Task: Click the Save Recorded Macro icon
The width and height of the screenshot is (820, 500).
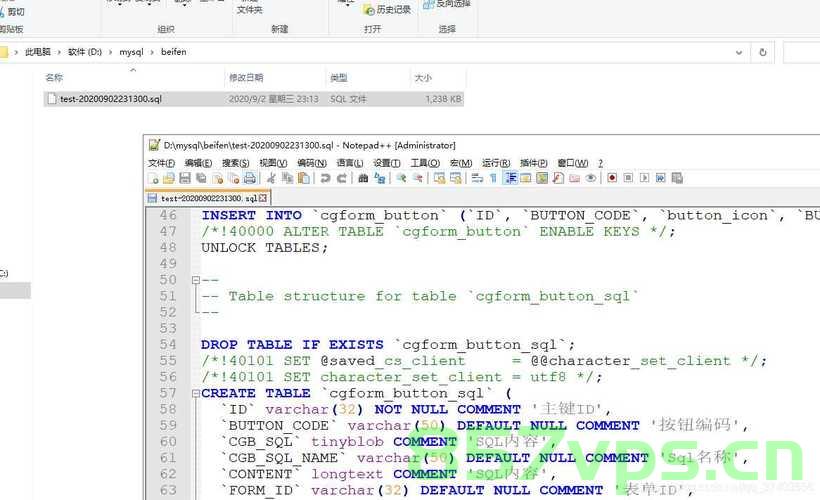Action: coord(677,178)
